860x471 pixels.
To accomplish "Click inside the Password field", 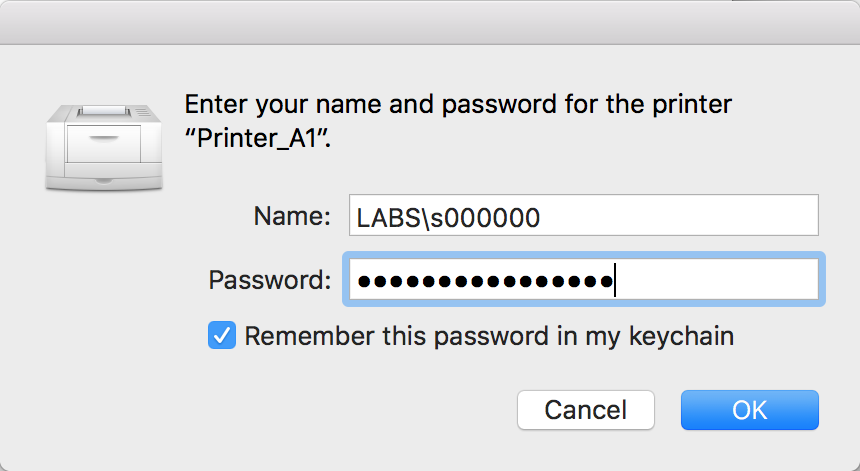I will [584, 280].
